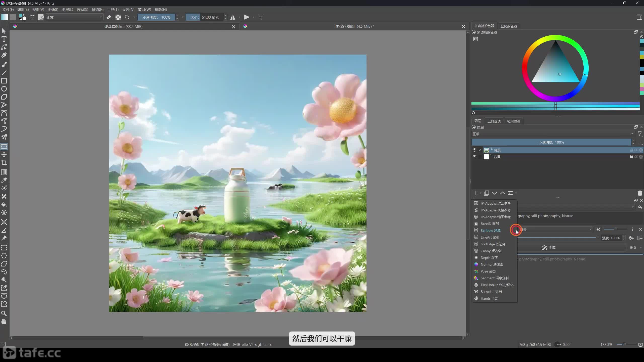Move layer down with the down arrow

pyautogui.click(x=495, y=193)
